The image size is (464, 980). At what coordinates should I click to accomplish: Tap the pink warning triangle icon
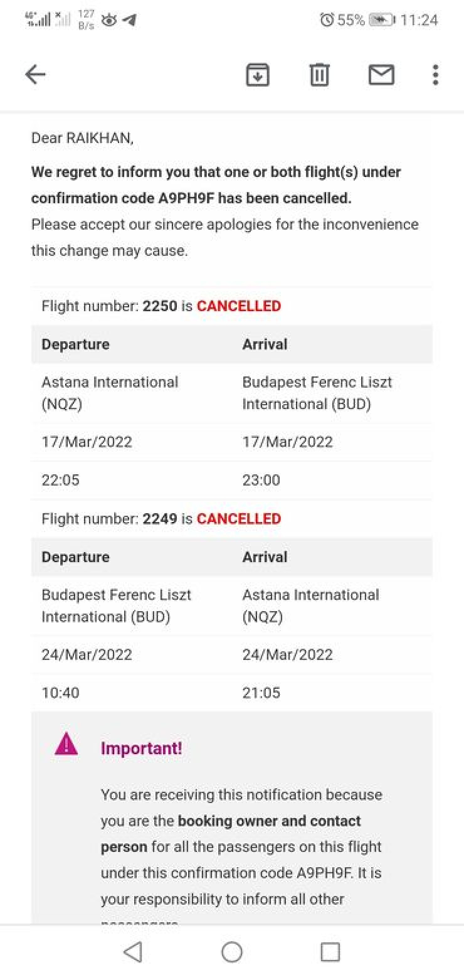[66, 745]
